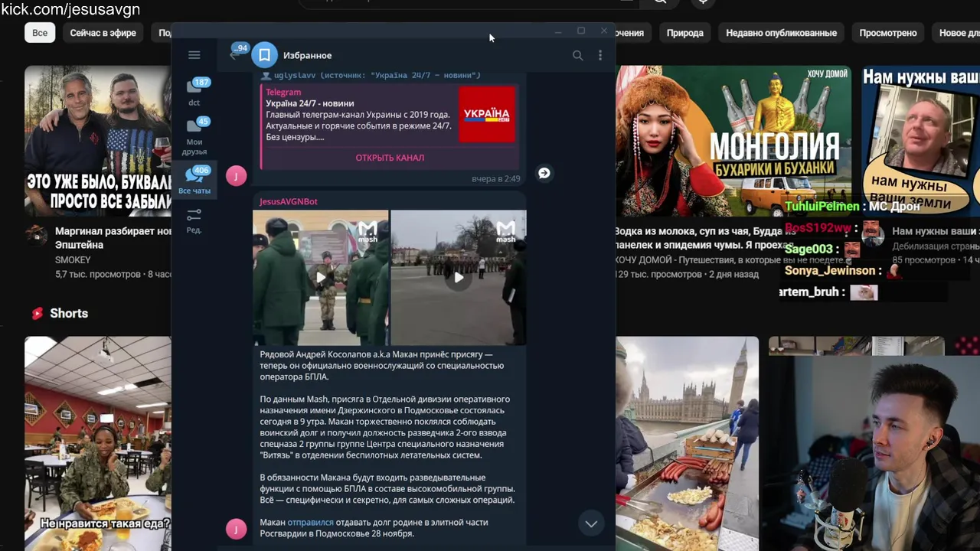Click the Telegram label in link preview
The height and width of the screenshot is (551, 980).
tap(283, 92)
